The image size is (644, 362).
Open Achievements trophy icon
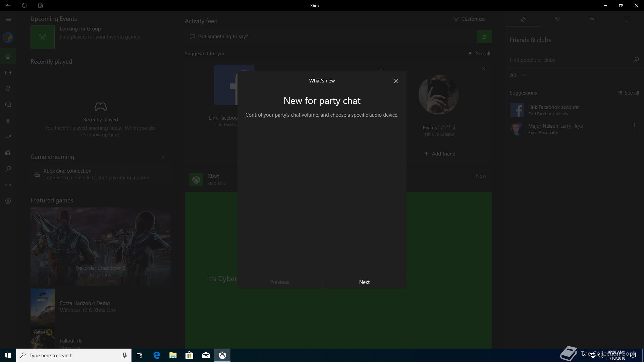[x=8, y=88]
